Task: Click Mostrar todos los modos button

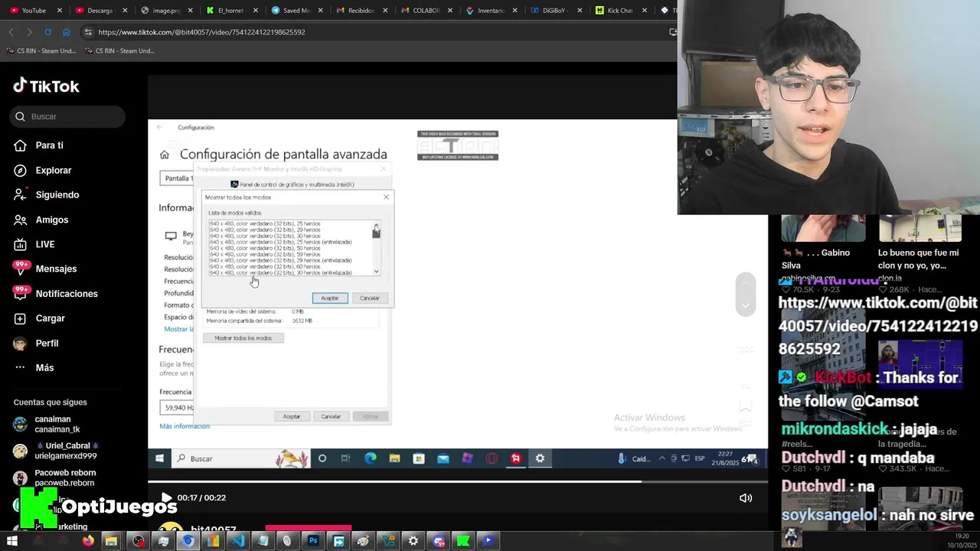Action: (243, 337)
